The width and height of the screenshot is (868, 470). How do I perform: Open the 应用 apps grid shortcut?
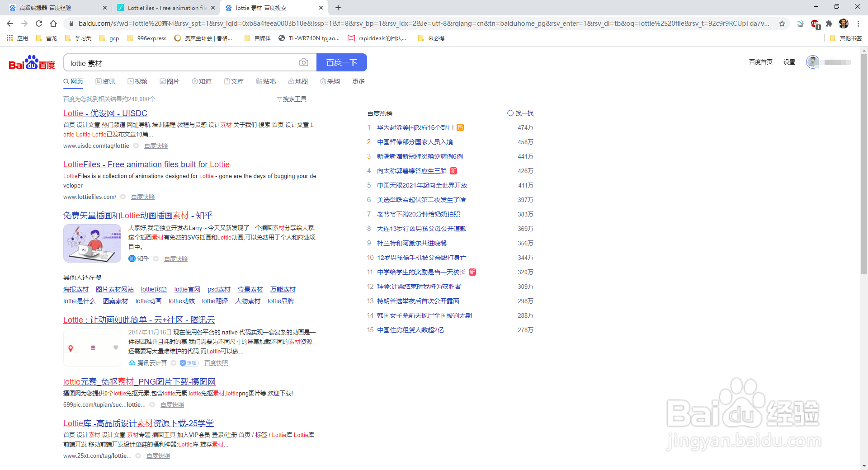(x=17, y=38)
